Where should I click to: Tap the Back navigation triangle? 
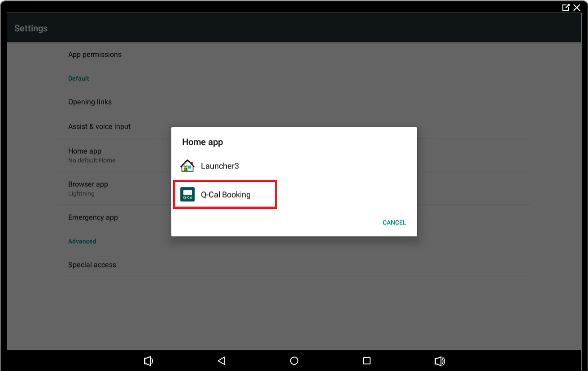pos(221,361)
